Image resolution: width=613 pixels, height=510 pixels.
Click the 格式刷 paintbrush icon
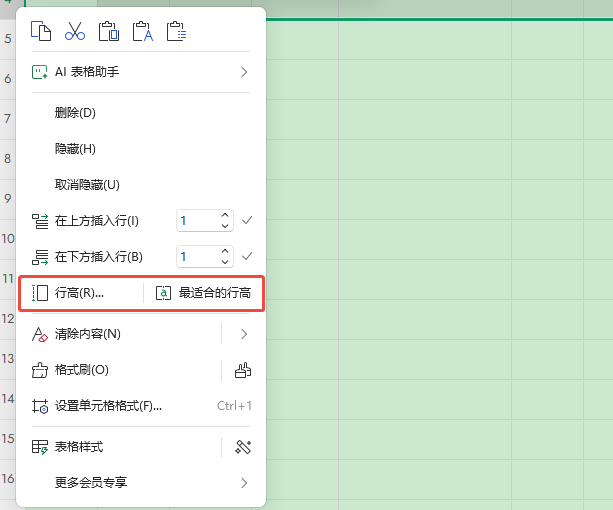(x=39, y=370)
